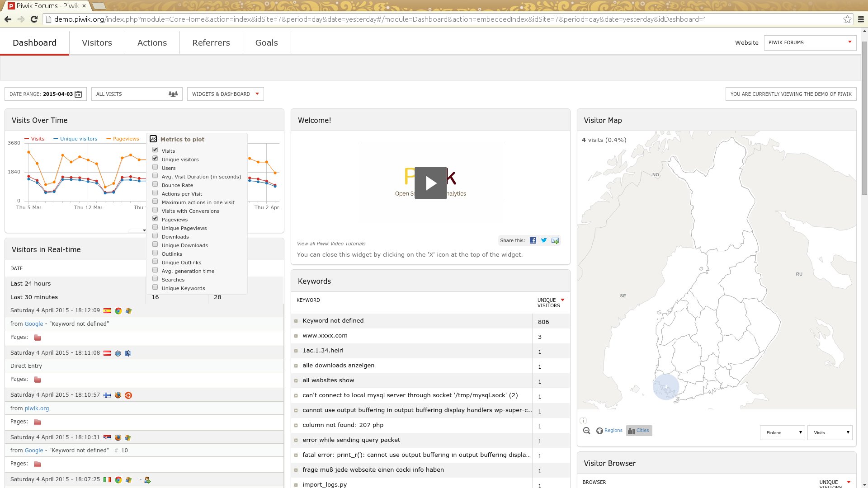Toggle the Visits series in chart legend
Viewport: 868px width, 488px height.
34,139
